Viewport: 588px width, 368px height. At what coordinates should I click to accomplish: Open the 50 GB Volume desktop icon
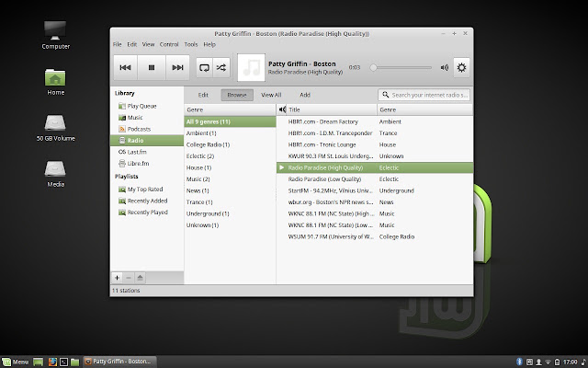[x=55, y=128]
